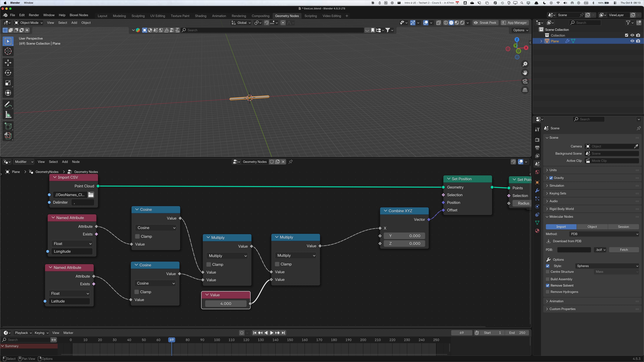Click the current frame marker 69
This screenshot has height=362, width=644.
(x=172, y=340)
